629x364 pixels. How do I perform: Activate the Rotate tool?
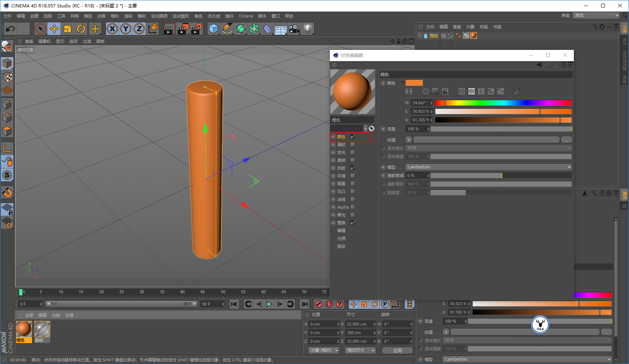coord(81,29)
